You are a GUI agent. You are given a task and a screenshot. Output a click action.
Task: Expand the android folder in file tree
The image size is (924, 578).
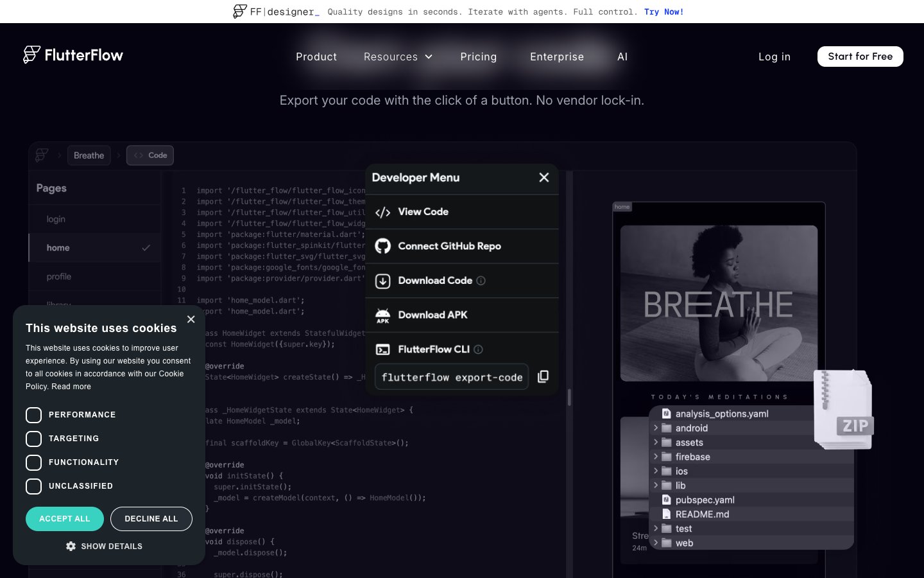(656, 428)
